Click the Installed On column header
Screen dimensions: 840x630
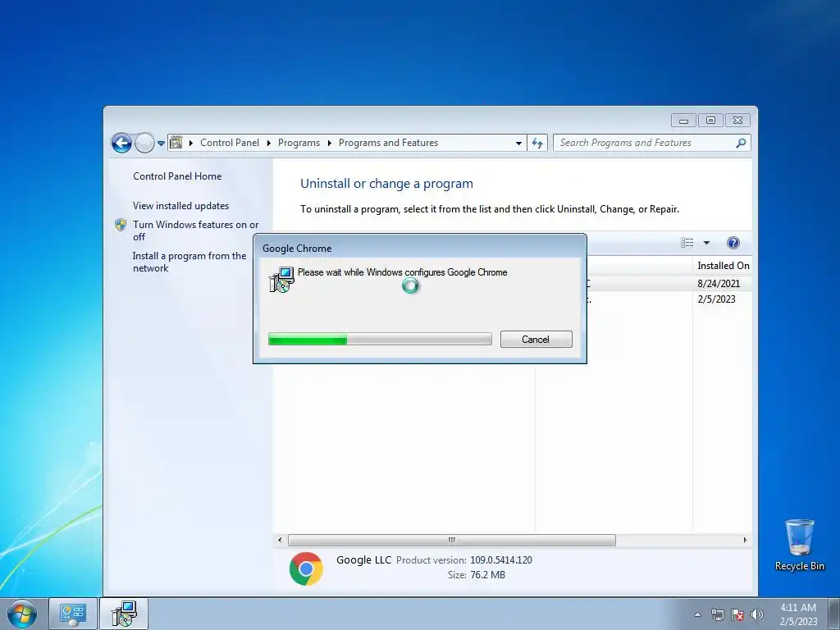click(x=723, y=266)
